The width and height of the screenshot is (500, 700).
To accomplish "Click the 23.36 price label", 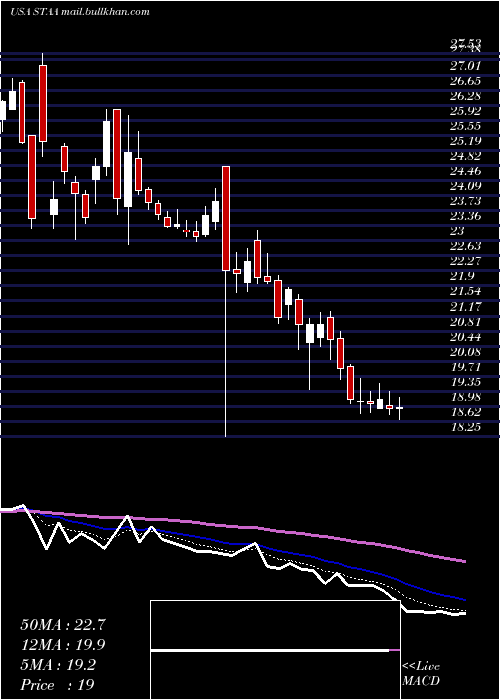I will [465, 216].
